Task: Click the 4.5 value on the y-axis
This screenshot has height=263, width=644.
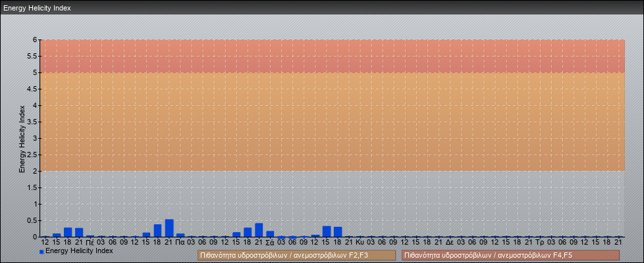Action: [x=32, y=89]
